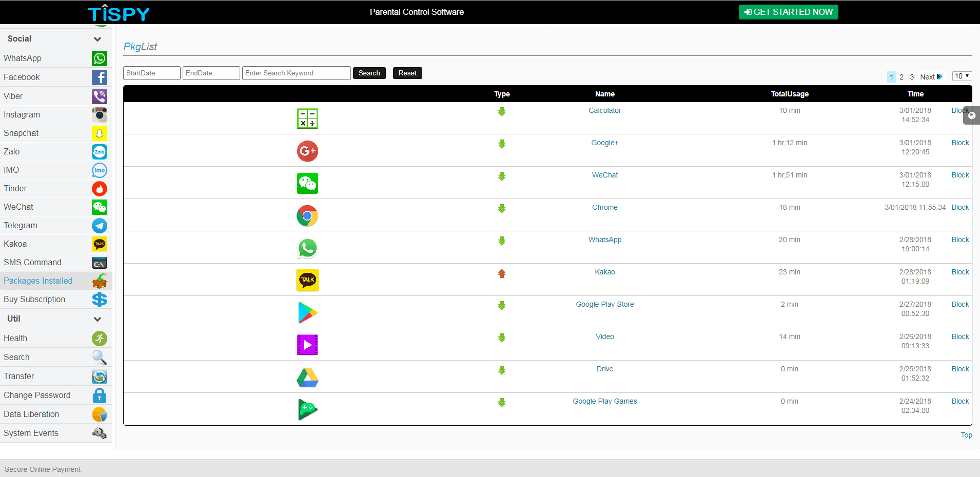Viewport: 980px width, 477px height.
Task: Open Telegram icon in sidebar
Action: pos(100,226)
